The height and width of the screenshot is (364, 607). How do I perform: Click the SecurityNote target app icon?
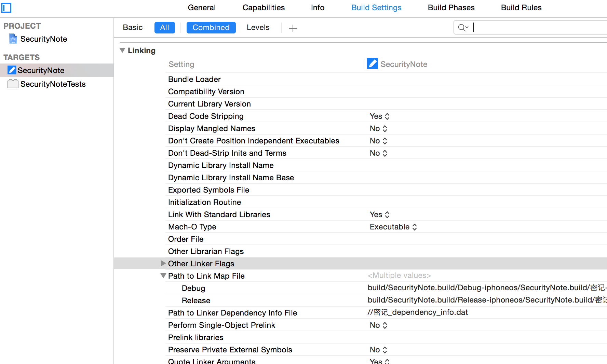pyautogui.click(x=12, y=70)
